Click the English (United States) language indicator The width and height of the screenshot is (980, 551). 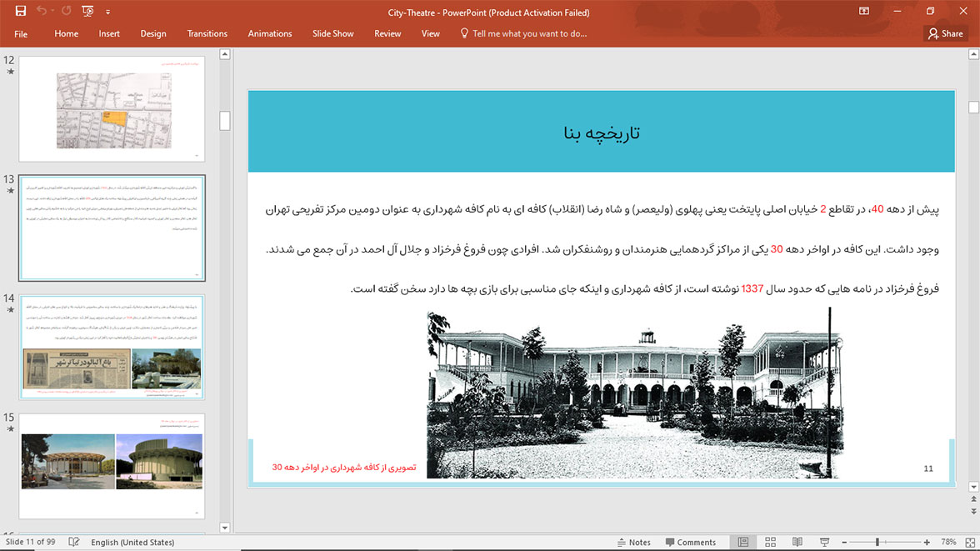[x=132, y=542]
